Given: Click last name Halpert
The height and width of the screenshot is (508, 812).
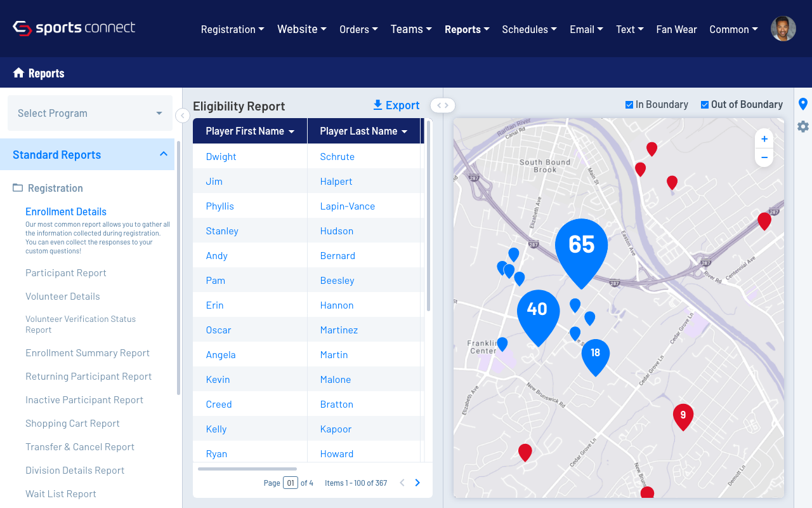Looking at the screenshot, I should (336, 181).
